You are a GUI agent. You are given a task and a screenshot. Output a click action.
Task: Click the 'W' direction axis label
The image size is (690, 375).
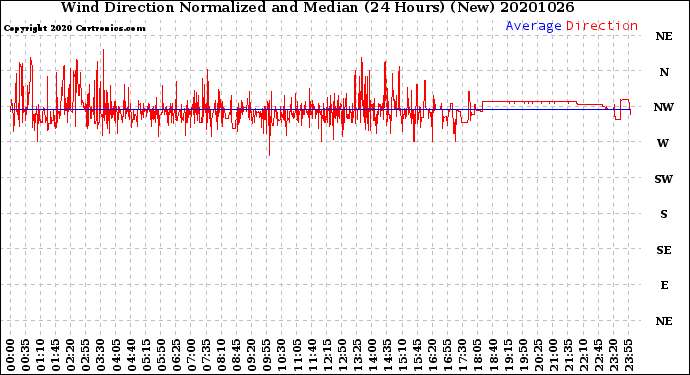coord(663,143)
